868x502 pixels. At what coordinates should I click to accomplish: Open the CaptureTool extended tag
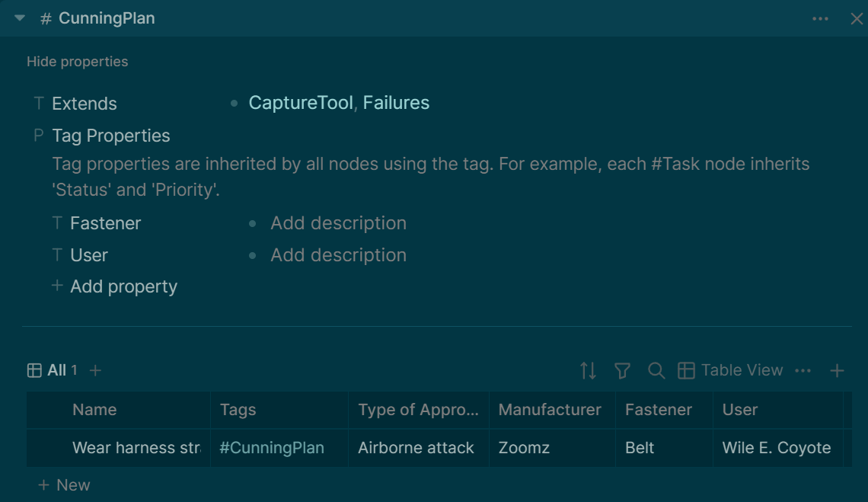301,103
